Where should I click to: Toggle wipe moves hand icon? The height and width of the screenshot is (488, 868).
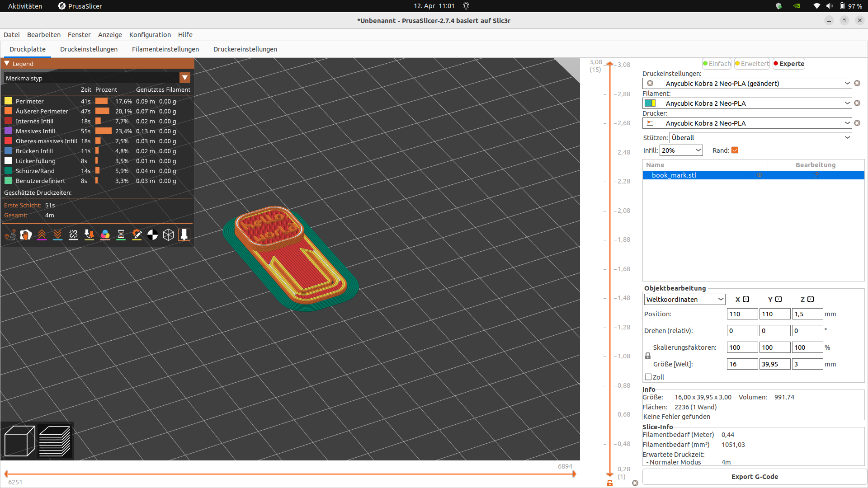[26, 235]
